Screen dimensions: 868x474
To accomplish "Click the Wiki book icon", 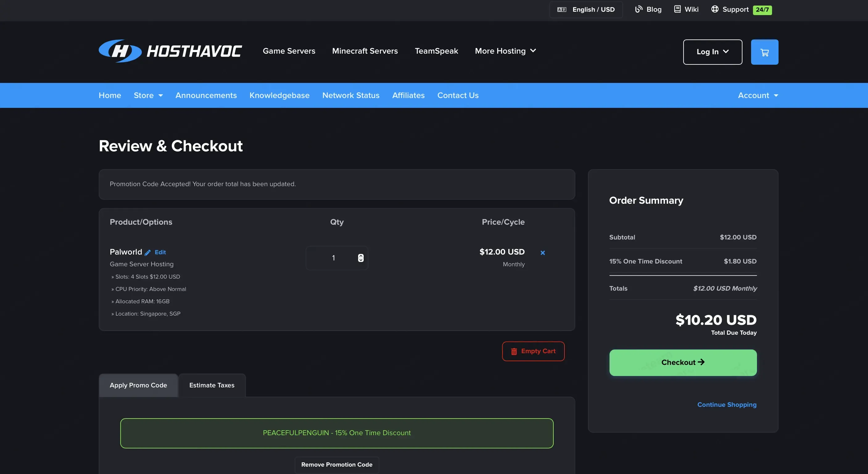I will [677, 9].
